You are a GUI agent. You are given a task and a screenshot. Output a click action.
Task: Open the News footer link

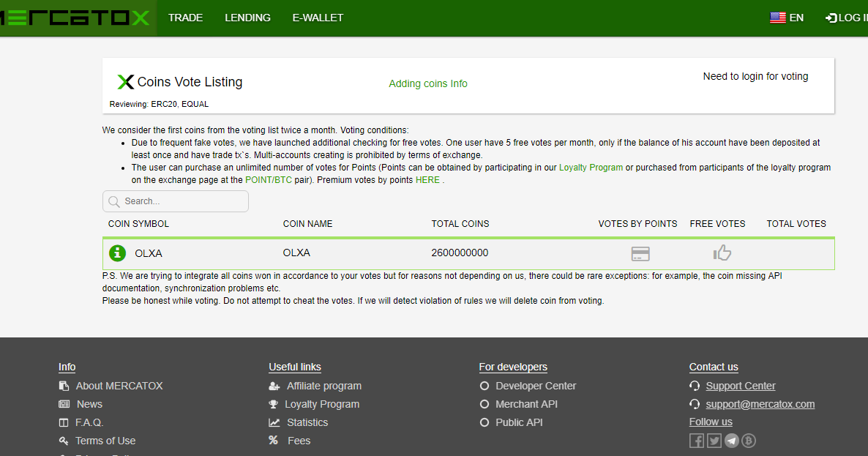tap(90, 405)
